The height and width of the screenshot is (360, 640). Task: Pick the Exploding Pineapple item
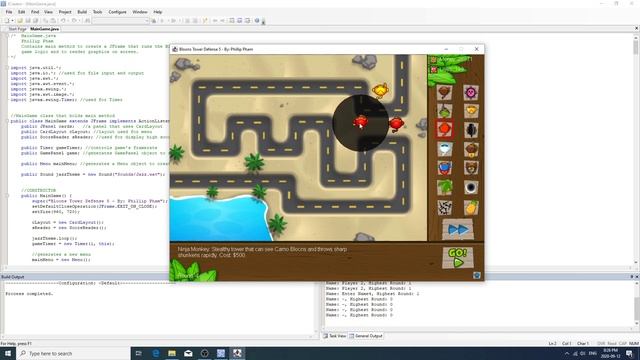coord(471,207)
